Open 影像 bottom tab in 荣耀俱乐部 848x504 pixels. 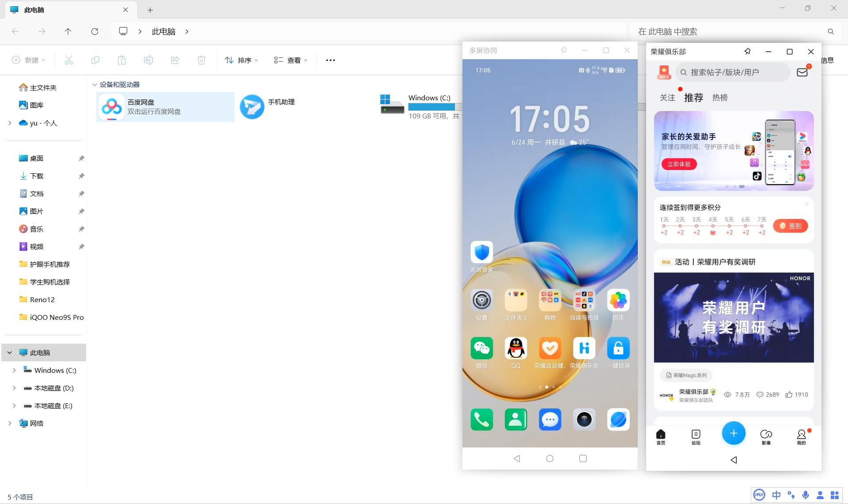pyautogui.click(x=766, y=437)
